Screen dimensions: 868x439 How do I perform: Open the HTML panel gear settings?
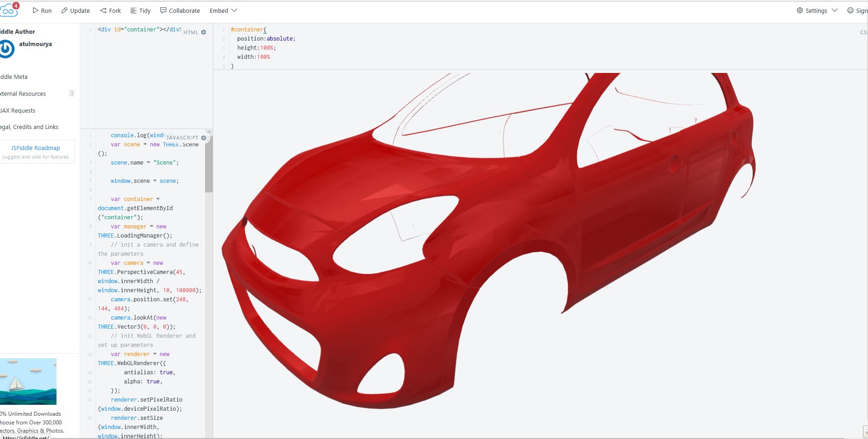point(204,32)
